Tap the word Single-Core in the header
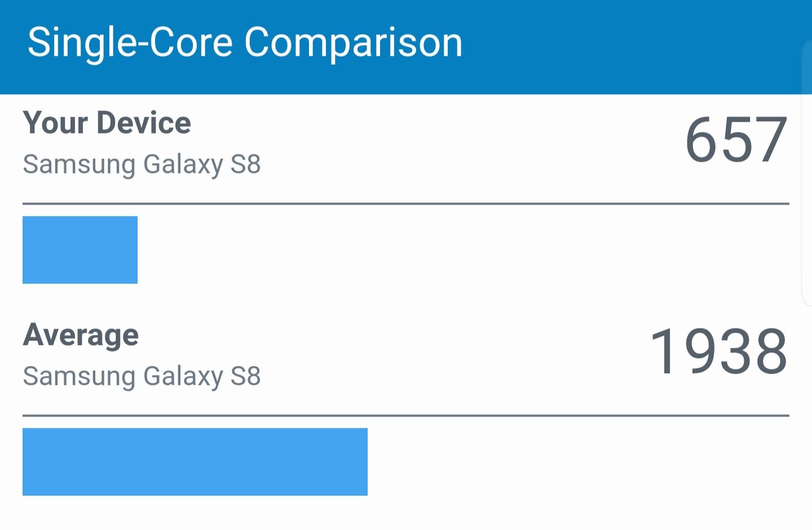 [130, 43]
